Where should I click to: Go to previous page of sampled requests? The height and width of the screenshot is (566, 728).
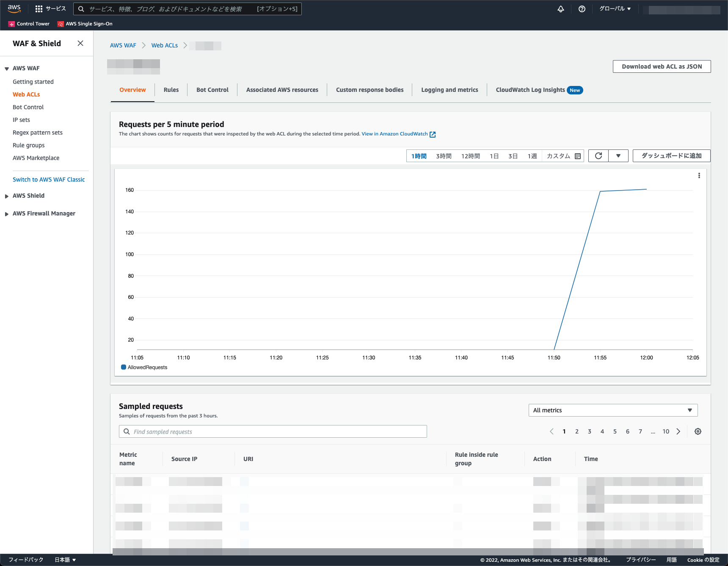552,431
